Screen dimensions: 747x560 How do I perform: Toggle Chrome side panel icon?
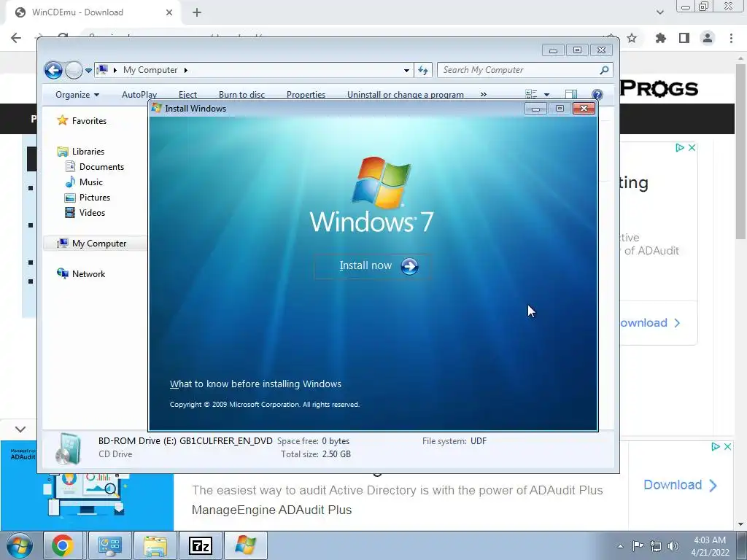click(684, 38)
